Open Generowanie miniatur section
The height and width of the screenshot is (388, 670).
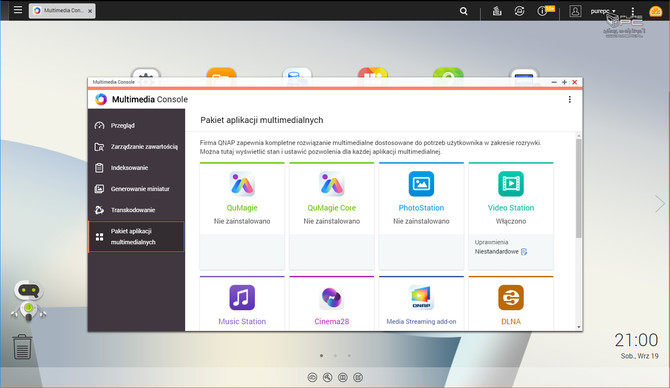coord(136,188)
